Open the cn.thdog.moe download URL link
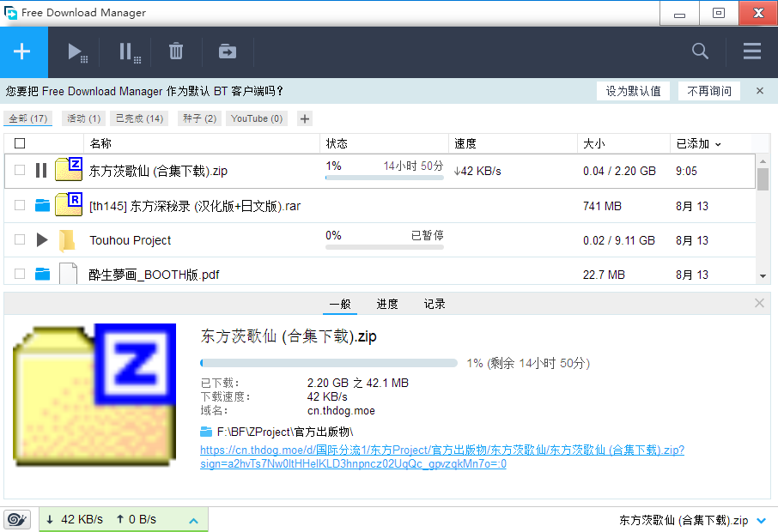 (442, 456)
